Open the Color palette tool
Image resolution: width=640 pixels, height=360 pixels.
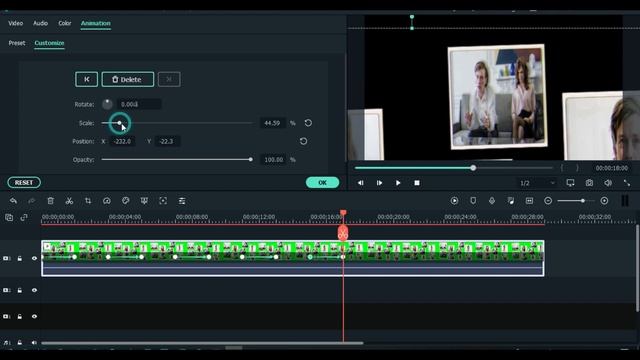point(126,201)
